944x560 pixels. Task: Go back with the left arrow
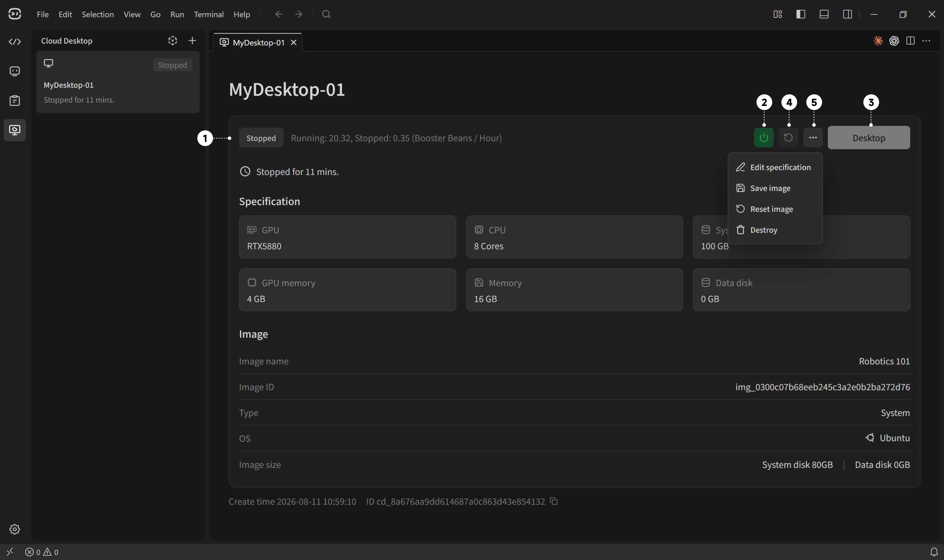[x=279, y=14]
